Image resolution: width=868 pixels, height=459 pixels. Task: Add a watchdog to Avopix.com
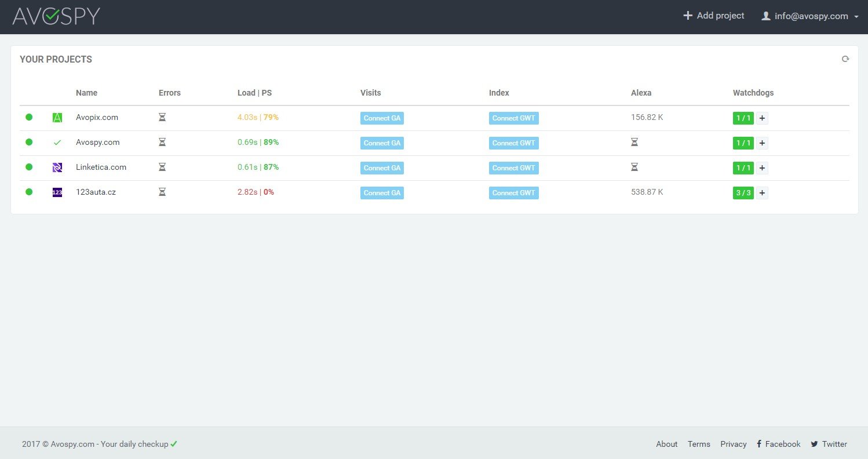(x=762, y=118)
